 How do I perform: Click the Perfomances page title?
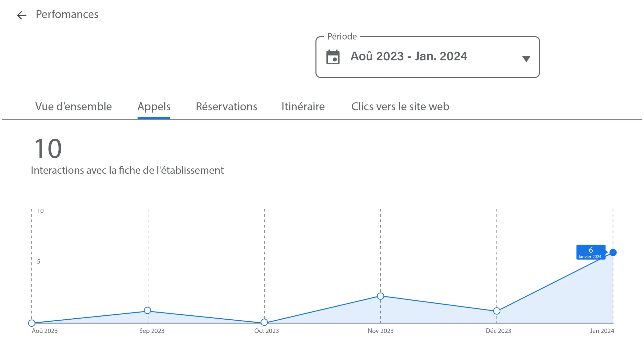pos(67,14)
